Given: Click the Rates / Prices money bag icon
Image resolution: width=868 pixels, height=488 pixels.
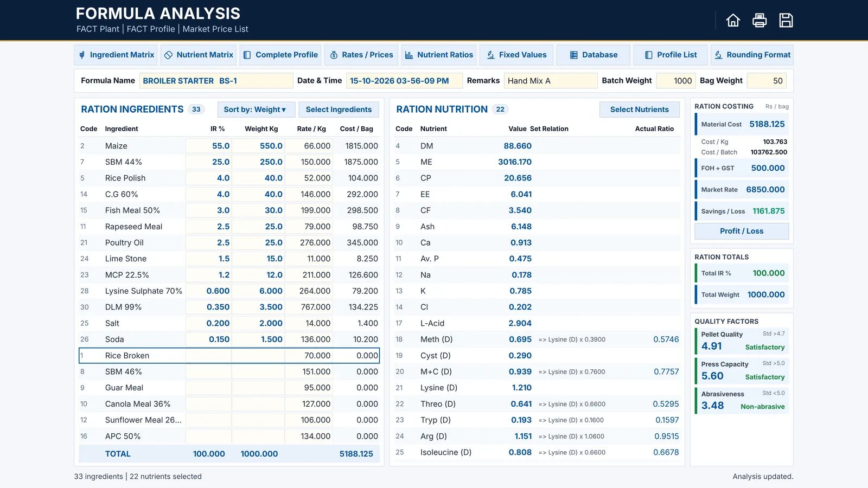Looking at the screenshot, I should point(334,55).
